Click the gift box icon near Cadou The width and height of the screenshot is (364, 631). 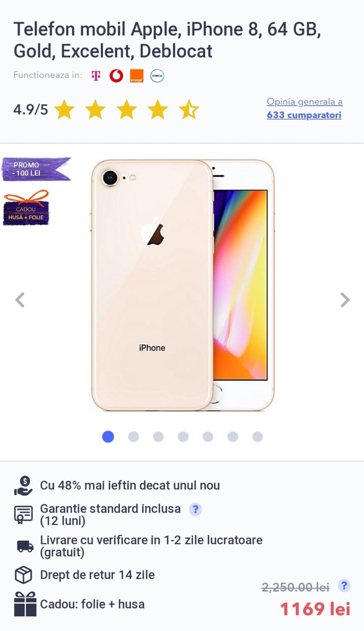click(25, 604)
